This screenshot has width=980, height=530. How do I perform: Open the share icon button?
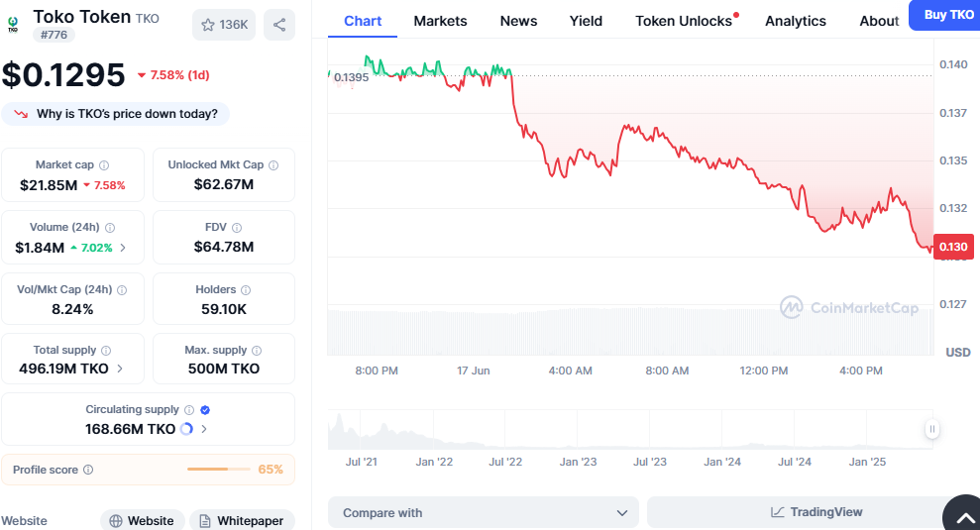(278, 25)
